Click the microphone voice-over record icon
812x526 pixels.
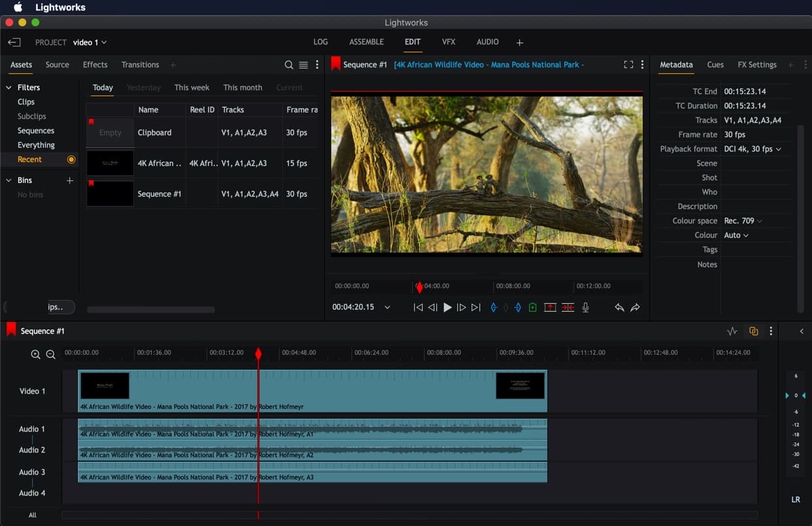point(585,307)
